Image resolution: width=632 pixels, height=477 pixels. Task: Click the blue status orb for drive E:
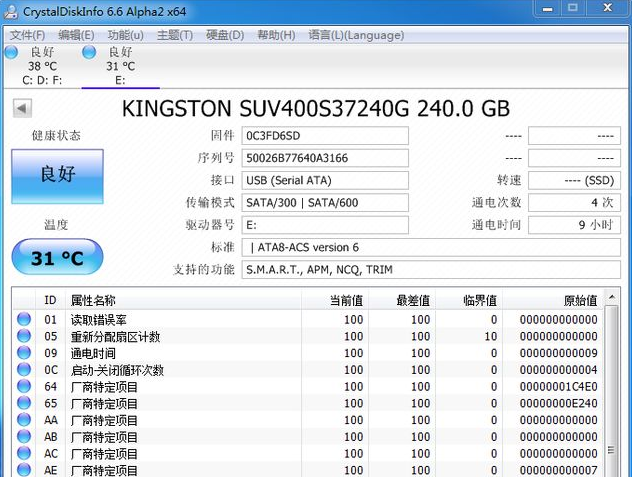point(89,52)
